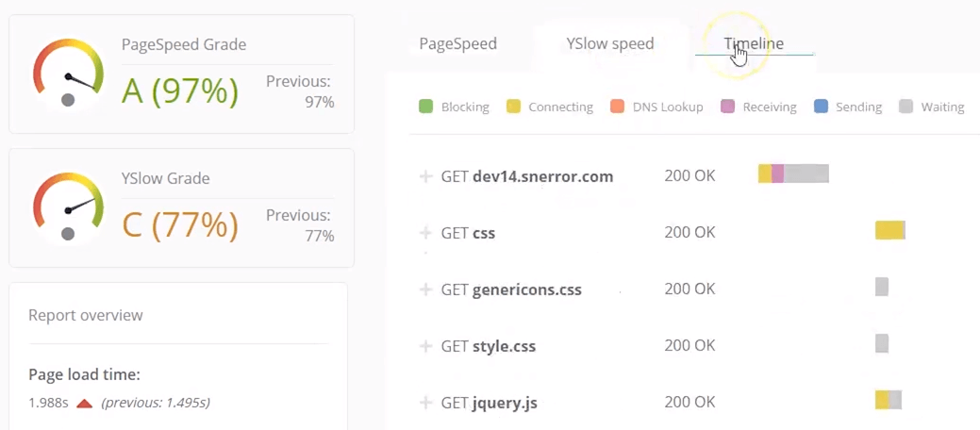
Task: Expand the GET css request row
Action: tap(425, 233)
